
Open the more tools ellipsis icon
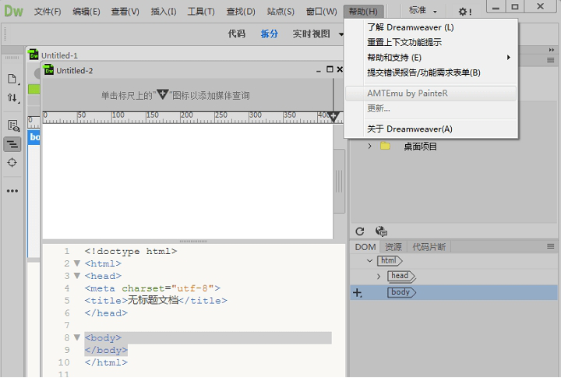(12, 191)
